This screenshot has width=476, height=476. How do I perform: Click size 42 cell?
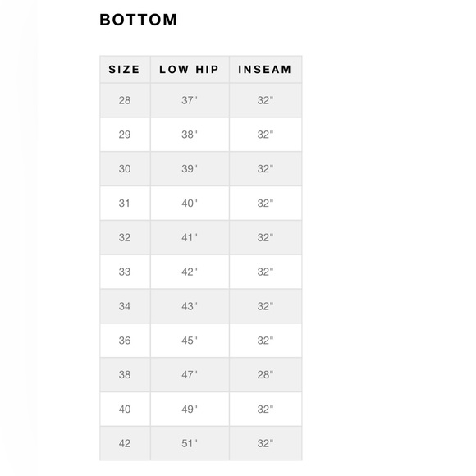pyautogui.click(x=125, y=443)
